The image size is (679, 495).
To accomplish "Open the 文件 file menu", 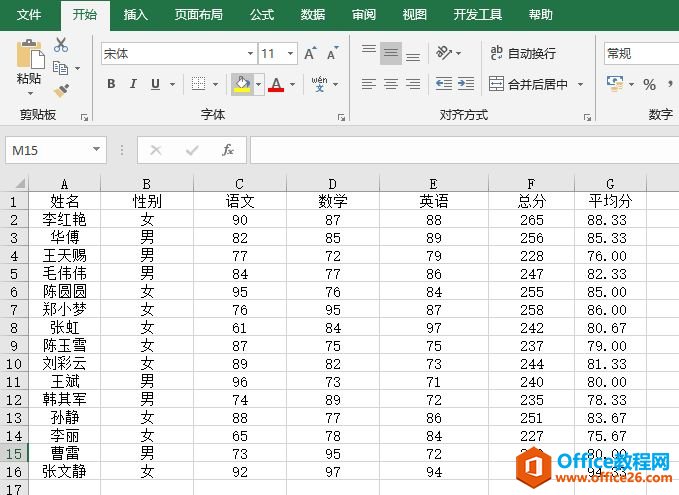I will tap(29, 15).
